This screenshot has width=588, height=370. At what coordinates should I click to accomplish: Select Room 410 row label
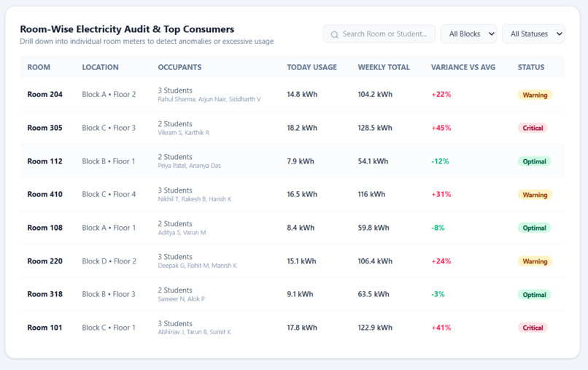[x=45, y=194]
